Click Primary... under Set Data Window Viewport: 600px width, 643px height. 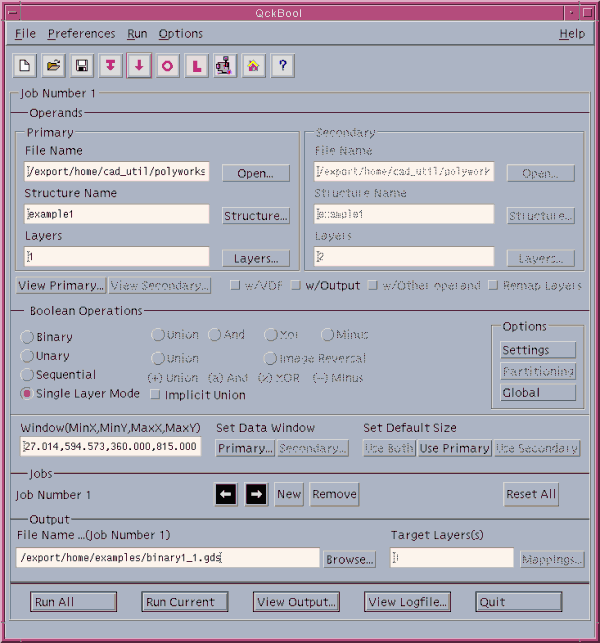tap(245, 448)
